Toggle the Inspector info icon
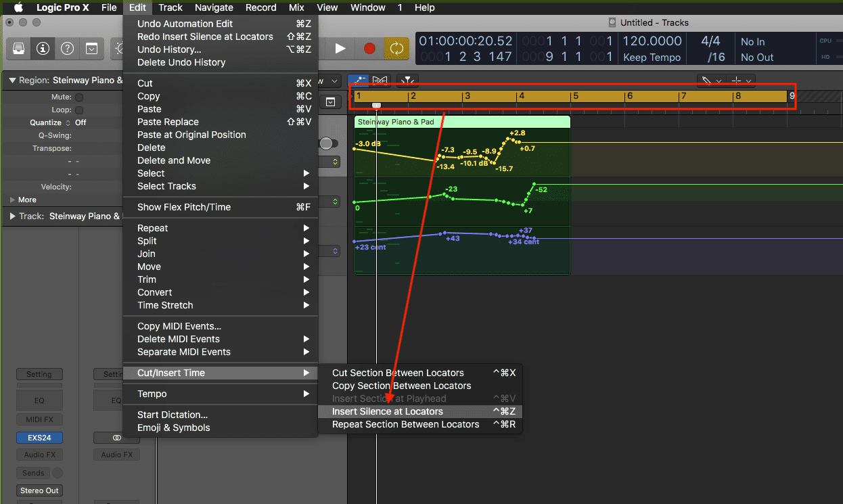843x504 pixels. coord(43,49)
